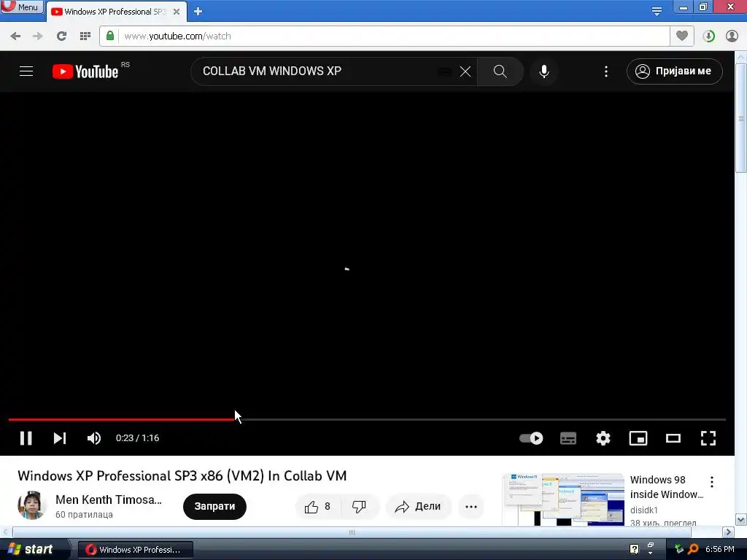Skip to the next video
The width and height of the screenshot is (747, 560).
(x=60, y=438)
